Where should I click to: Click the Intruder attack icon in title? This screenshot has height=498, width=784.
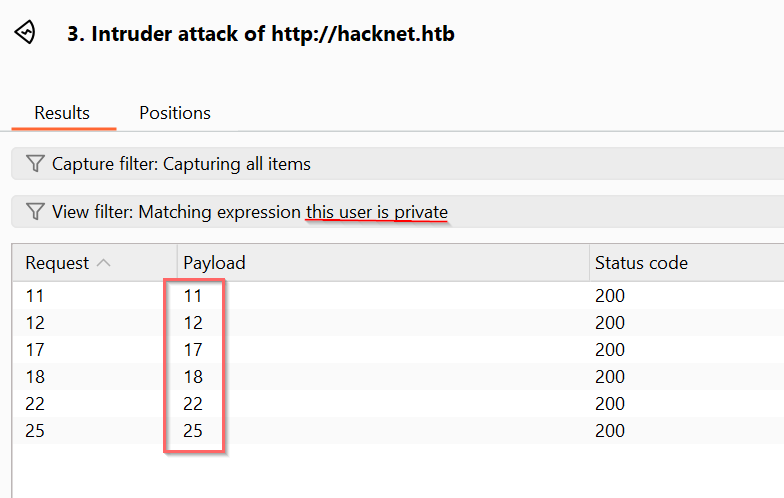[x=25, y=33]
